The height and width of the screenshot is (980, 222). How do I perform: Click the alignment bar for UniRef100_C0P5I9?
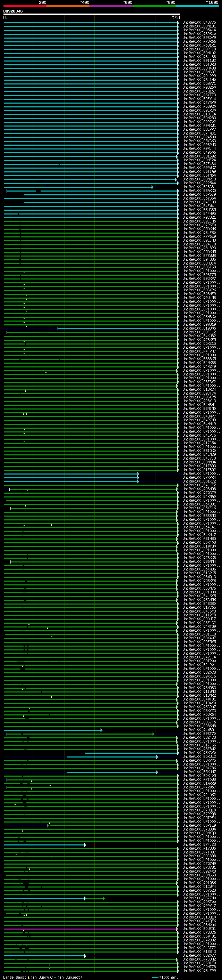(102, 195)
